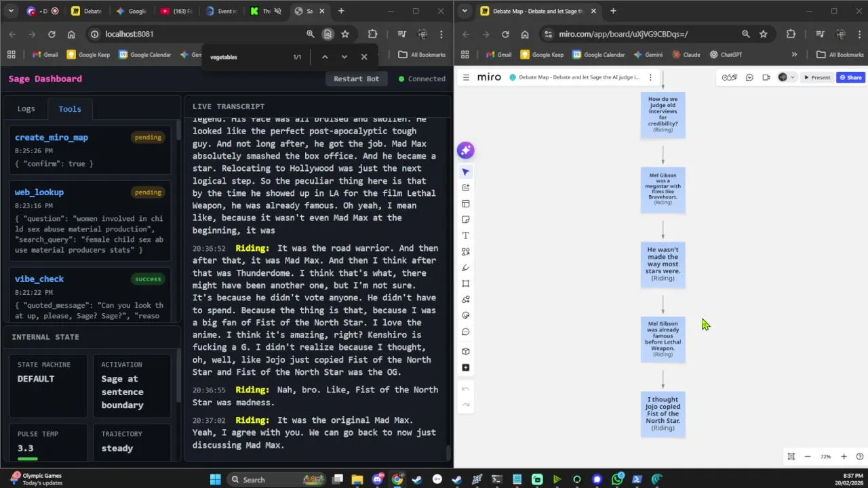The image size is (868, 488).
Task: Click the pending badge on create_miro_map
Action: [x=148, y=138]
